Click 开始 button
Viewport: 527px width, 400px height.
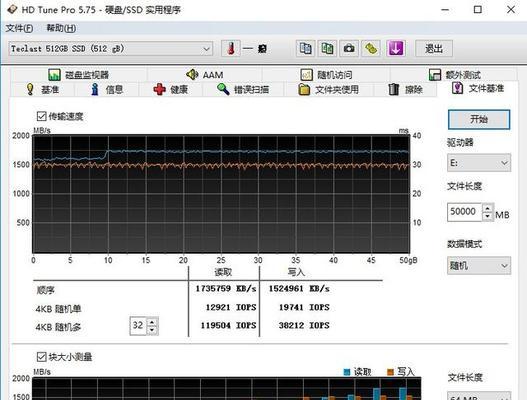click(479, 119)
